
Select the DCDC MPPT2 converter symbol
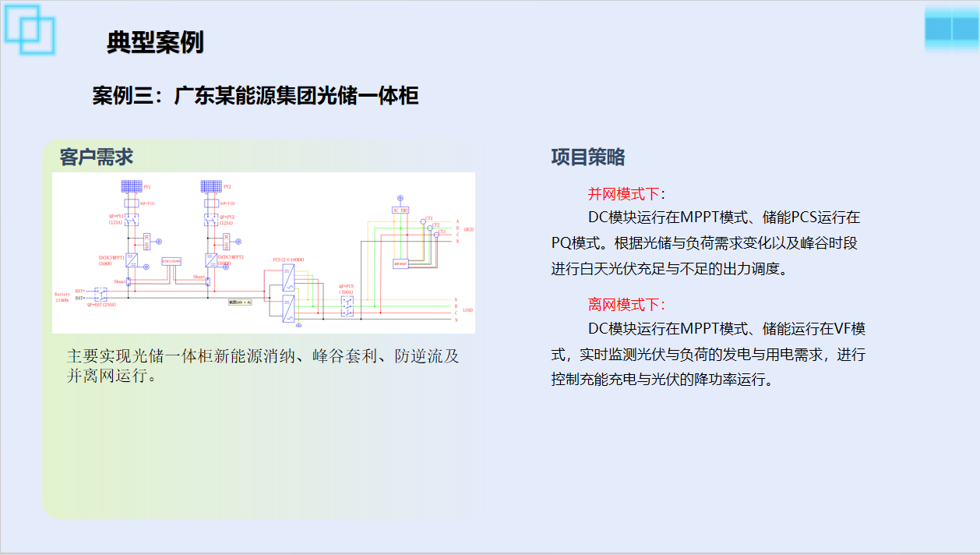click(211, 260)
